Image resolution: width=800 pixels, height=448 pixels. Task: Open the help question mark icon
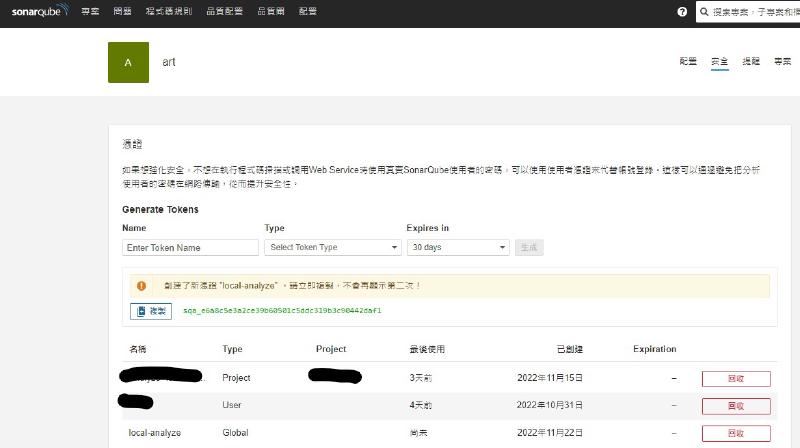tap(682, 12)
